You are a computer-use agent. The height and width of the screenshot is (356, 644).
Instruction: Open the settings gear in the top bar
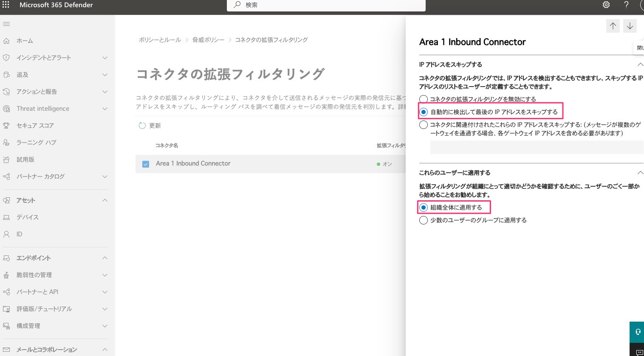click(606, 5)
